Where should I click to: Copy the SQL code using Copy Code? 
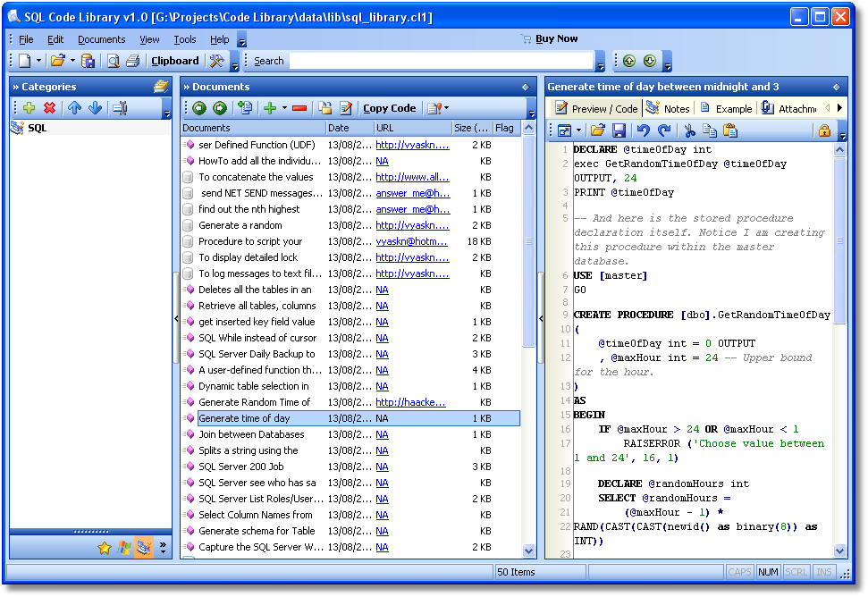point(390,108)
